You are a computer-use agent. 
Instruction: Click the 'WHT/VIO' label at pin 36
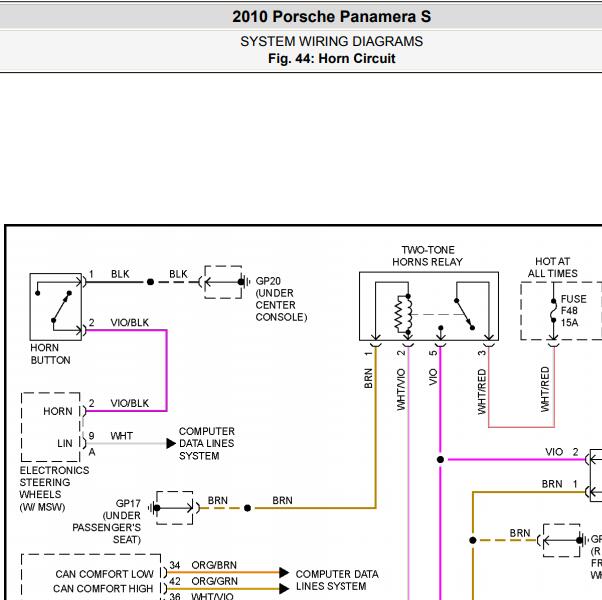(212, 596)
